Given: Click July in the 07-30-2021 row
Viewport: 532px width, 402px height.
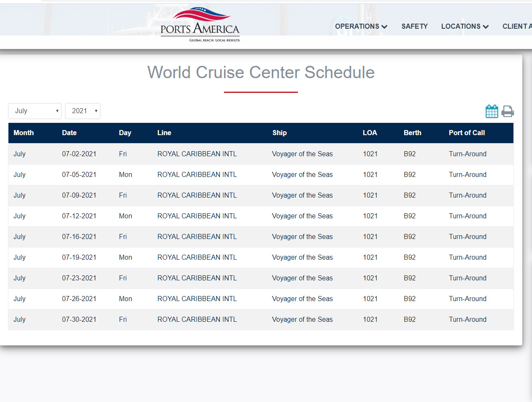Looking at the screenshot, I should (19, 319).
